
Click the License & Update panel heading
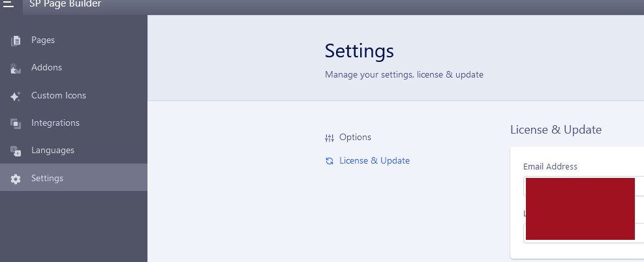pos(555,130)
